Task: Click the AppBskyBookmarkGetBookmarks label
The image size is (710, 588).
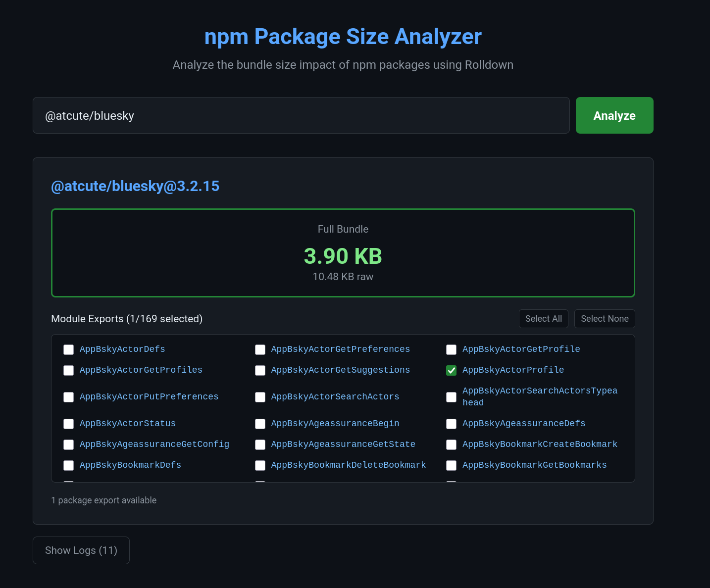Action: coord(534,465)
